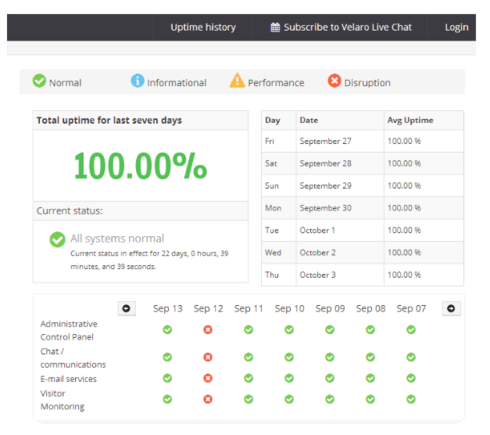490x435 pixels.
Task: Click the blue Informational legend icon
Action: pyautogui.click(x=137, y=81)
